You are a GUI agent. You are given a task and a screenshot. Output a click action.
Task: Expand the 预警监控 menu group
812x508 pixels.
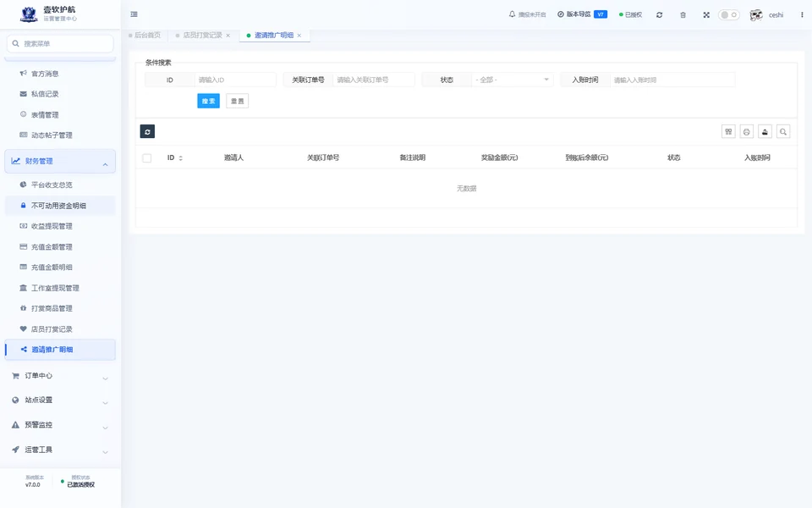(x=60, y=425)
